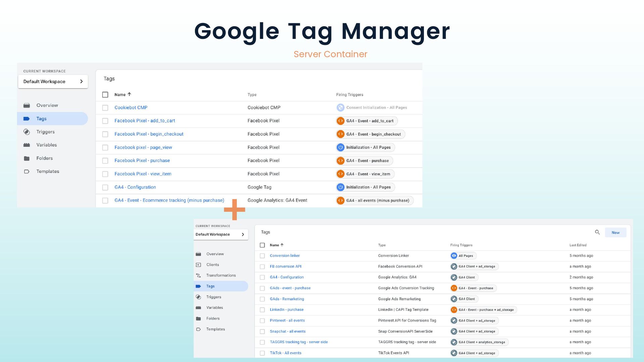644x362 pixels.
Task: Toggle the select-all checkbox in the top Tags table
Action: [105, 95]
